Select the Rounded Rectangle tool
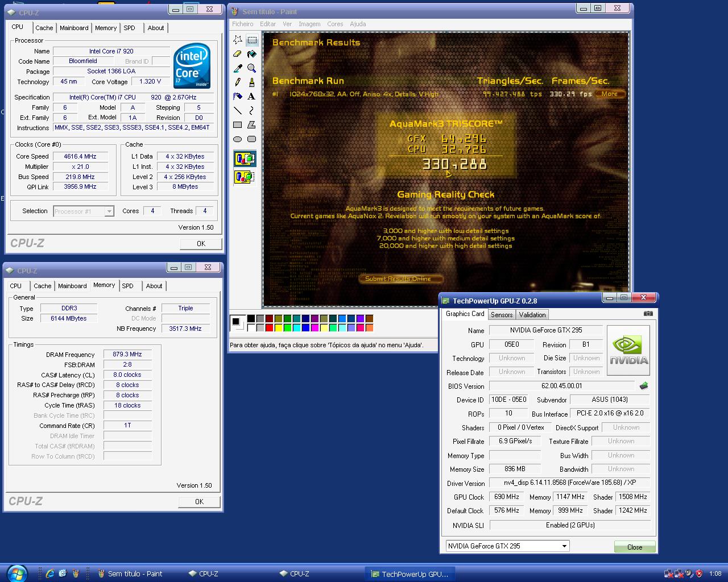The height and width of the screenshot is (582, 728). point(252,139)
